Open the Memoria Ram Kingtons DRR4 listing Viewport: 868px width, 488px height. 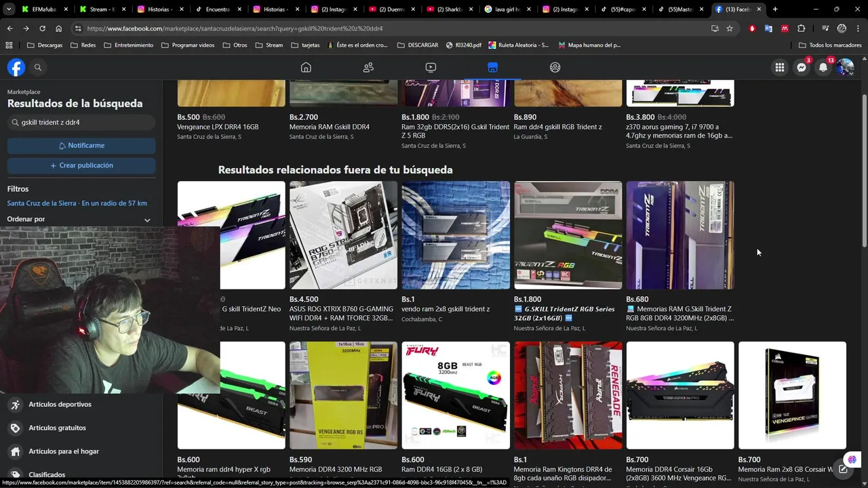click(568, 411)
